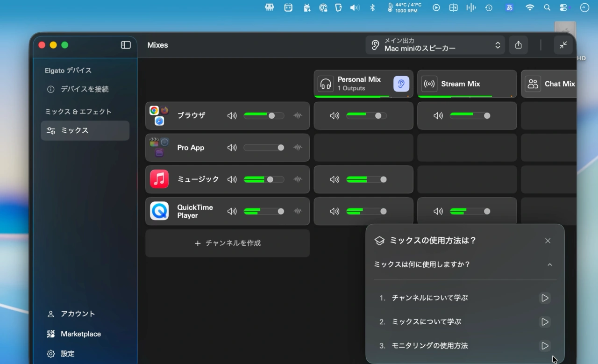Click the Marketplace icon in the sidebar
The image size is (598, 364).
click(x=51, y=334)
